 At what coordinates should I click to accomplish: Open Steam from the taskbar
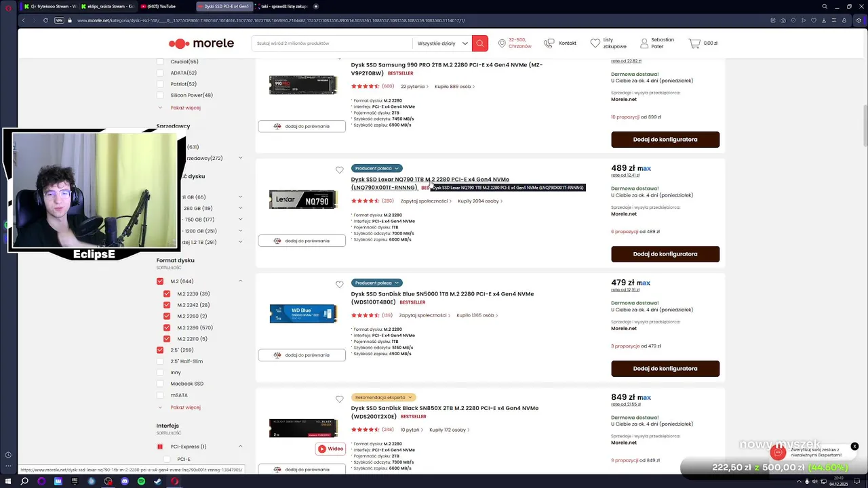click(x=158, y=481)
